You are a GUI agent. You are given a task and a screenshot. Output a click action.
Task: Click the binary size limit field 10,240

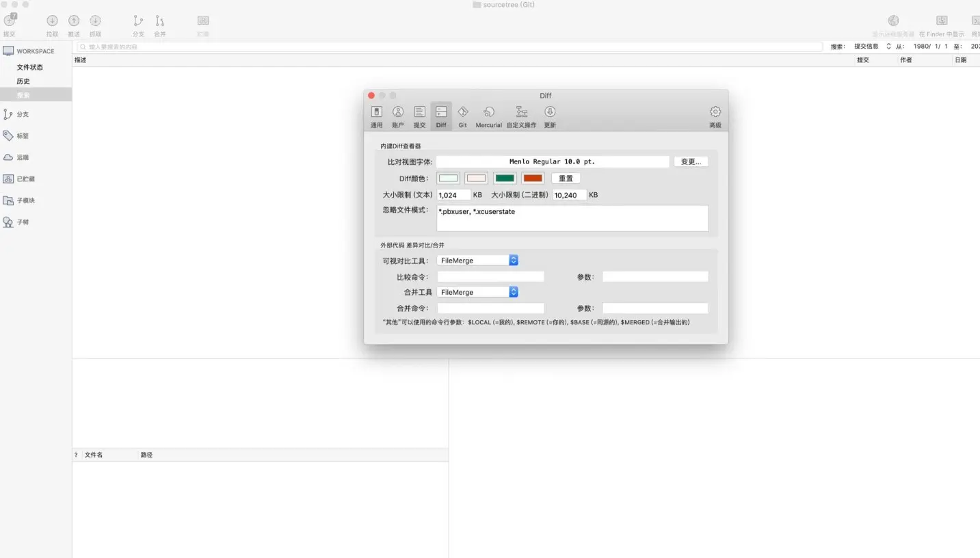point(569,195)
